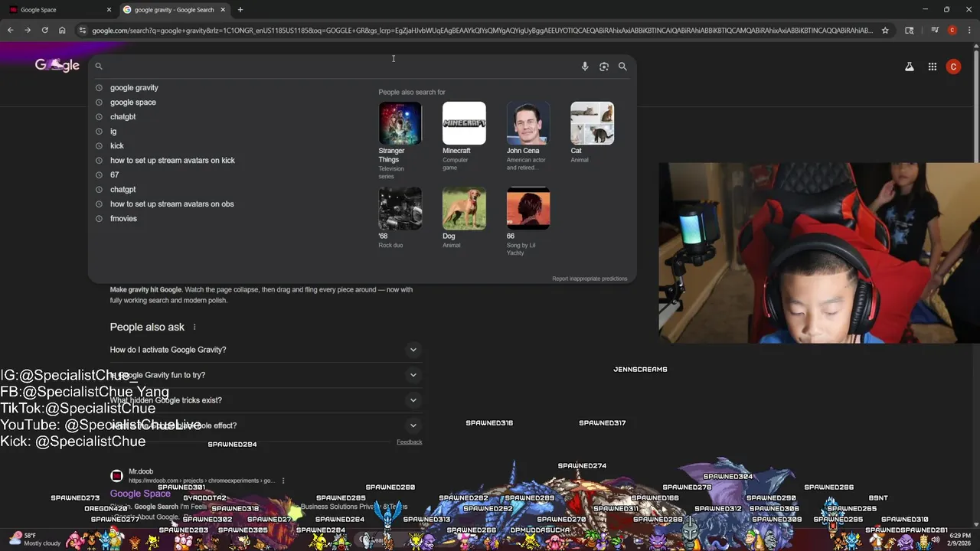
Task: Open the Google apps grid
Action: click(933, 67)
